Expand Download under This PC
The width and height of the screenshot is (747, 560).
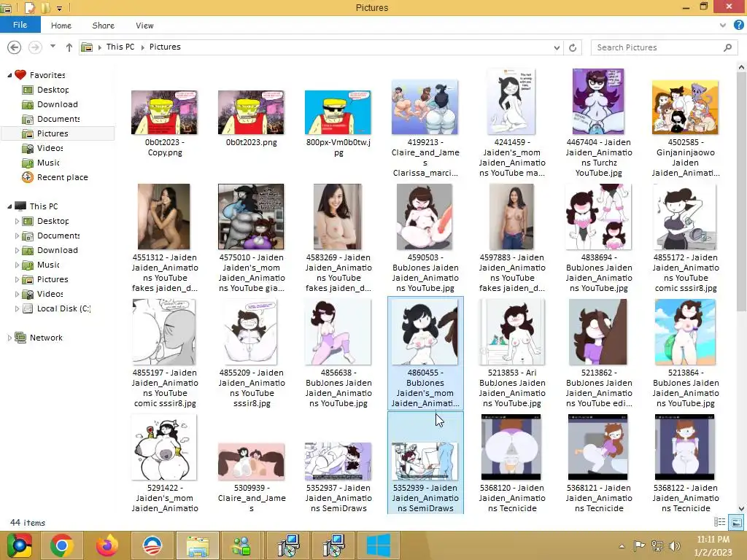[18, 250]
